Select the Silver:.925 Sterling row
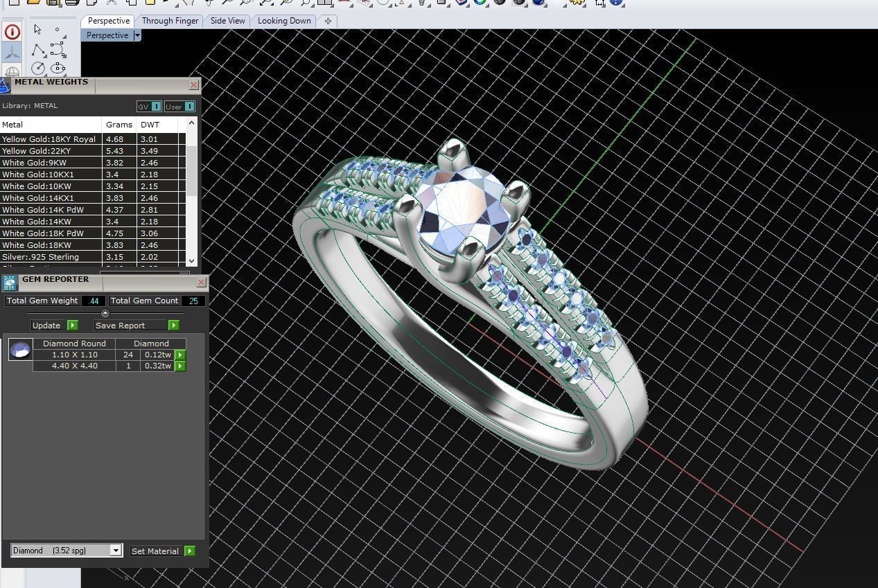This screenshot has height=588, width=878. [x=93, y=257]
